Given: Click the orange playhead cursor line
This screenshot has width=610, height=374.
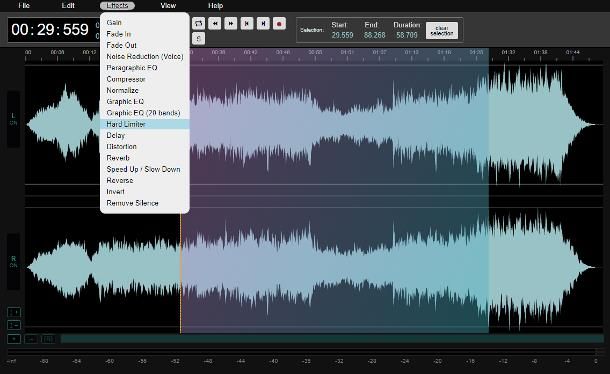Looking at the screenshot, I should (x=181, y=272).
